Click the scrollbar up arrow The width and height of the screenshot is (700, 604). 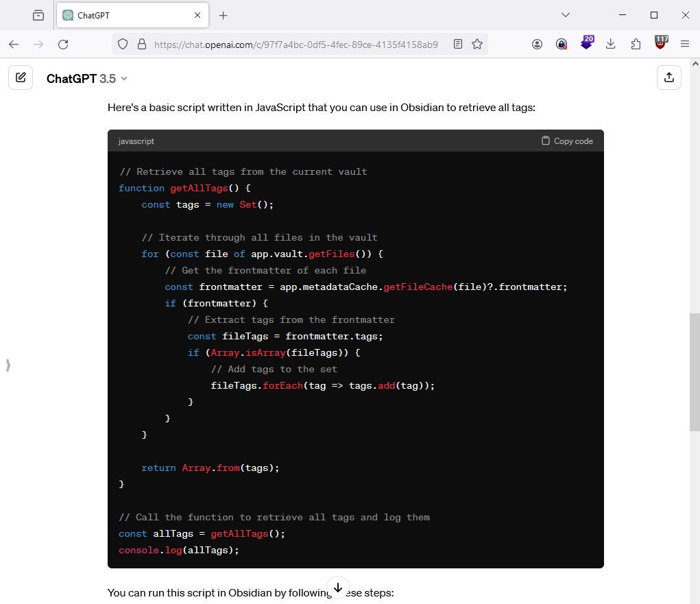click(695, 63)
